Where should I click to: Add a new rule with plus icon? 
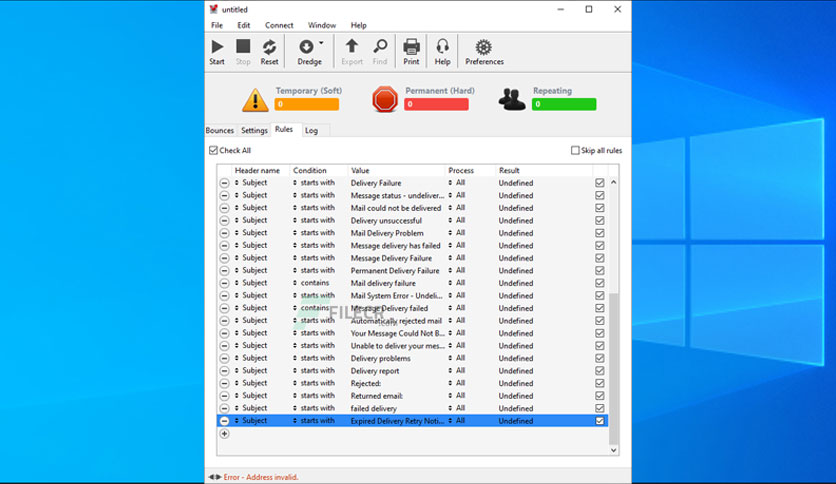click(x=224, y=434)
